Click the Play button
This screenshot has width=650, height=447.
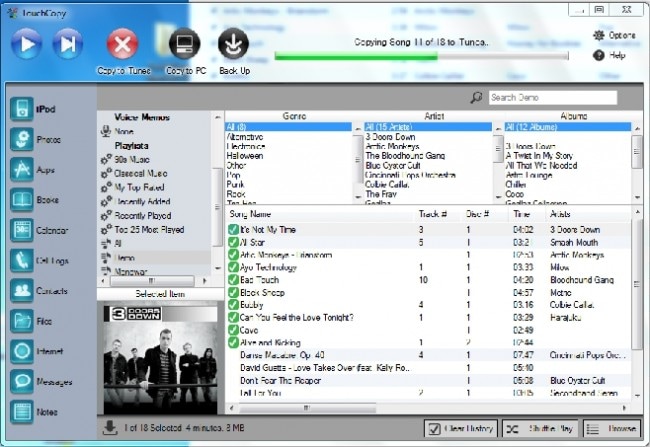pyautogui.click(x=26, y=44)
